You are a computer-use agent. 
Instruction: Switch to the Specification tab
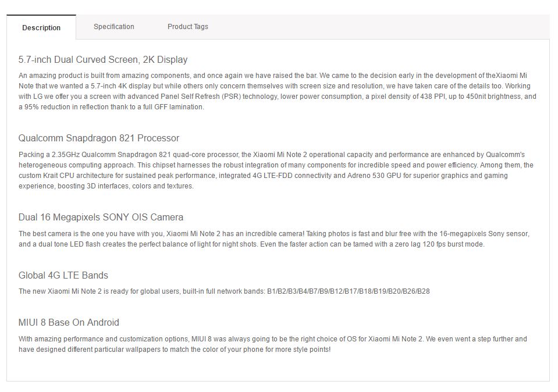[114, 27]
